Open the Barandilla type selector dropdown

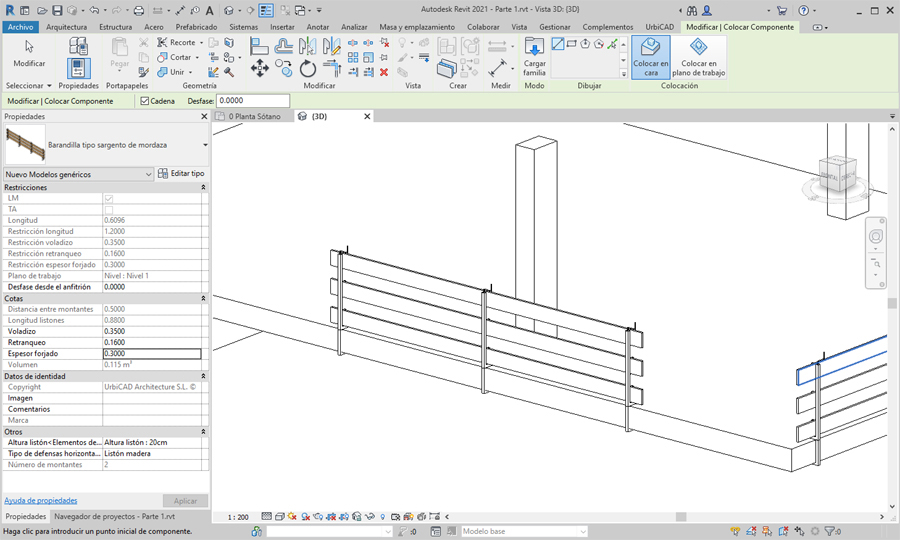(x=205, y=145)
